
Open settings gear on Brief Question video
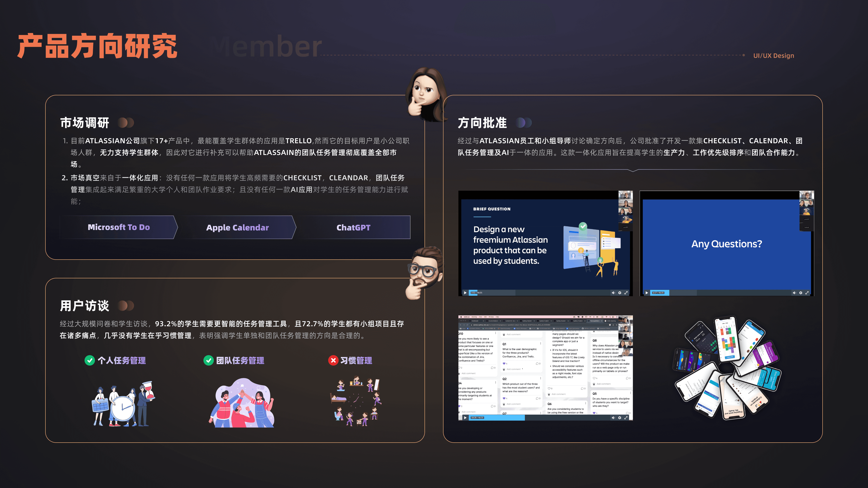pos(620,293)
